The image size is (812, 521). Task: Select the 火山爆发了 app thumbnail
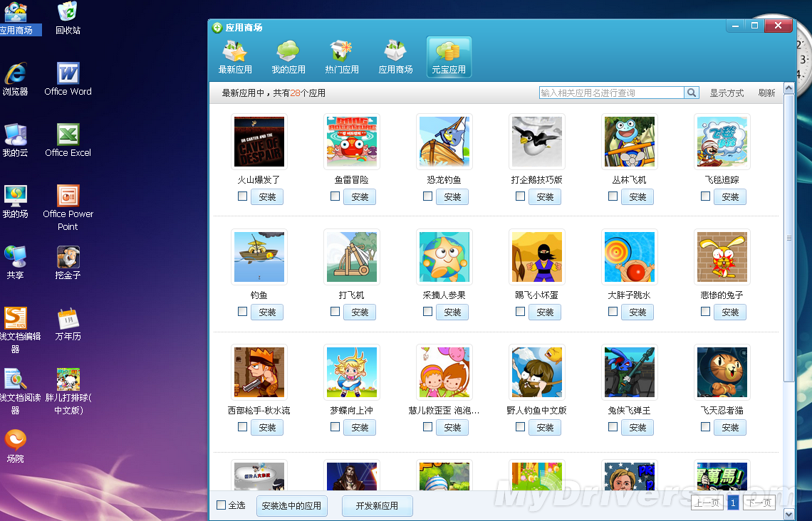(x=259, y=141)
